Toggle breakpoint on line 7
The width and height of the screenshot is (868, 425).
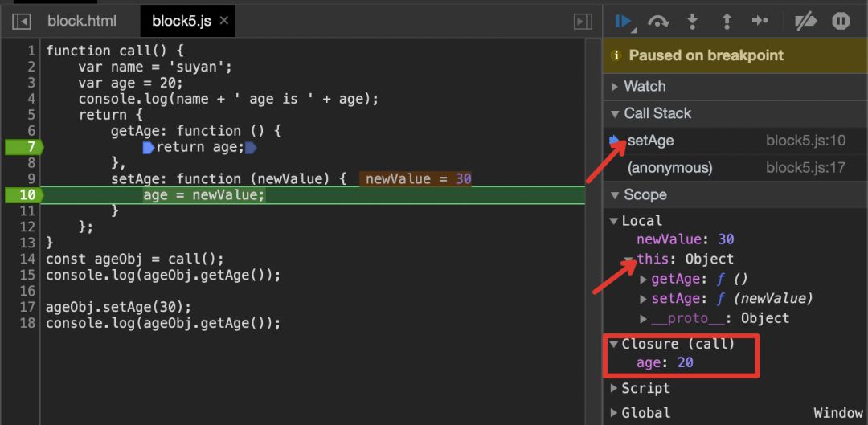(x=23, y=147)
